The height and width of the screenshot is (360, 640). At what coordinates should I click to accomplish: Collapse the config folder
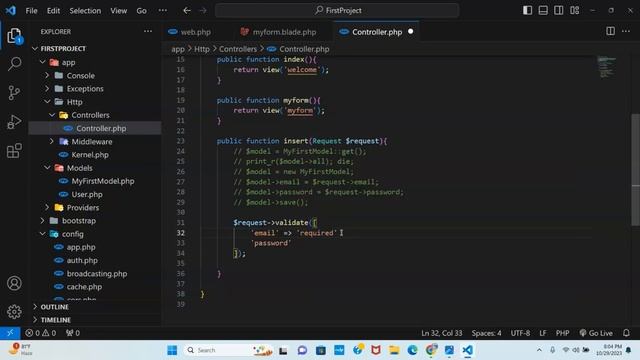[x=42, y=234]
